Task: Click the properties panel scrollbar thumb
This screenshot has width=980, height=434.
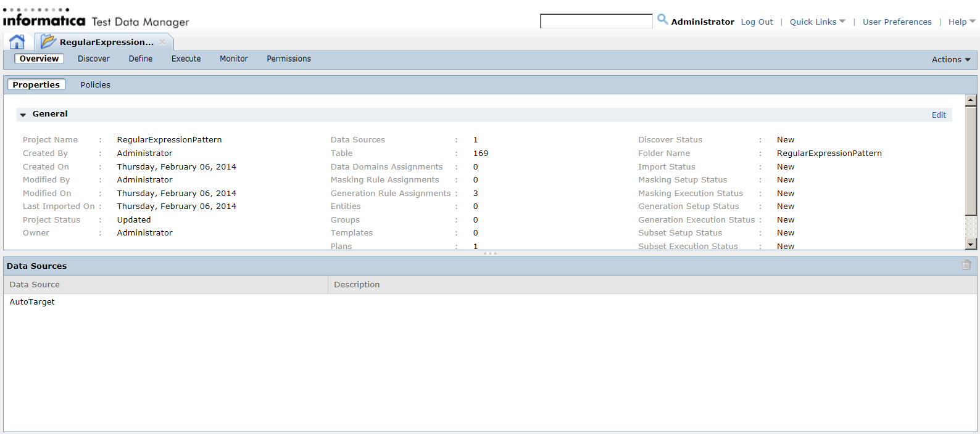Action: pos(971,161)
